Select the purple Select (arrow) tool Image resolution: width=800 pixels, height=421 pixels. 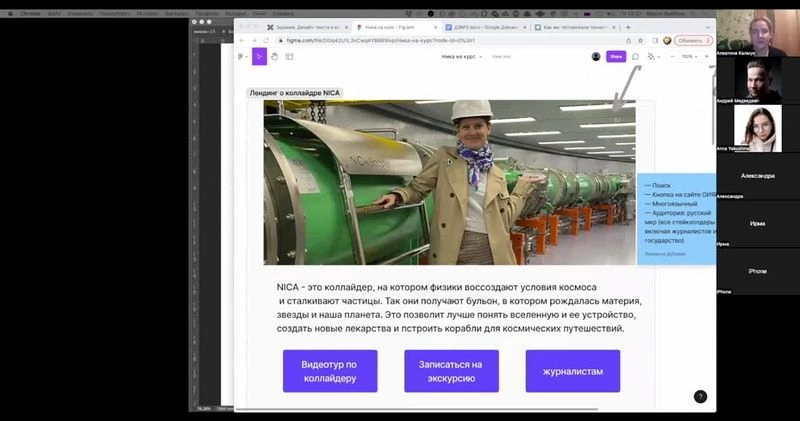259,57
